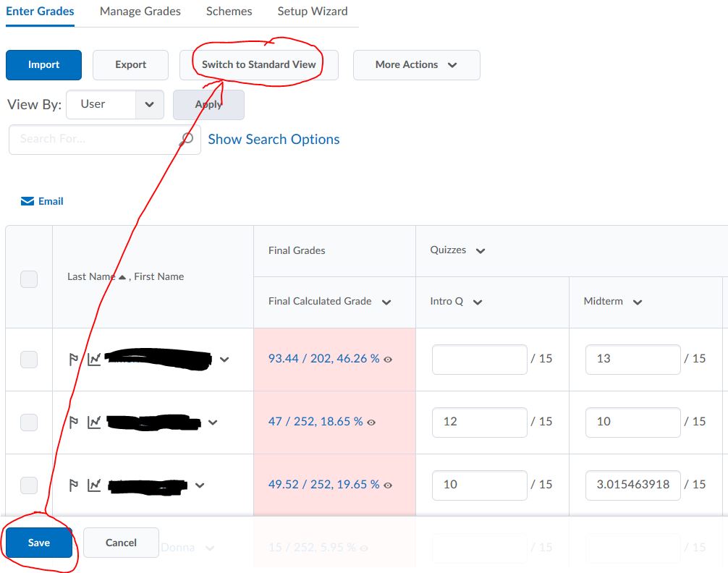Click Switch to Standard View
Screen dimensions: 728x573
pos(258,64)
